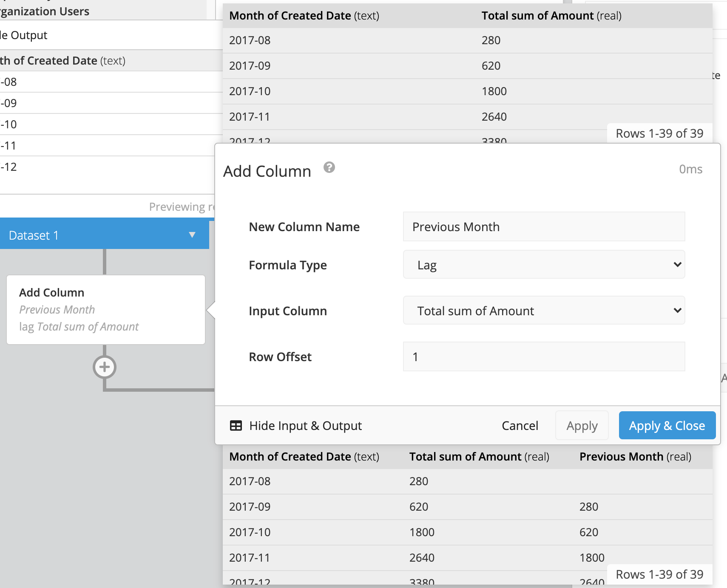Select the Add Column pipeline step card
727x588 pixels.
pyautogui.click(x=106, y=310)
